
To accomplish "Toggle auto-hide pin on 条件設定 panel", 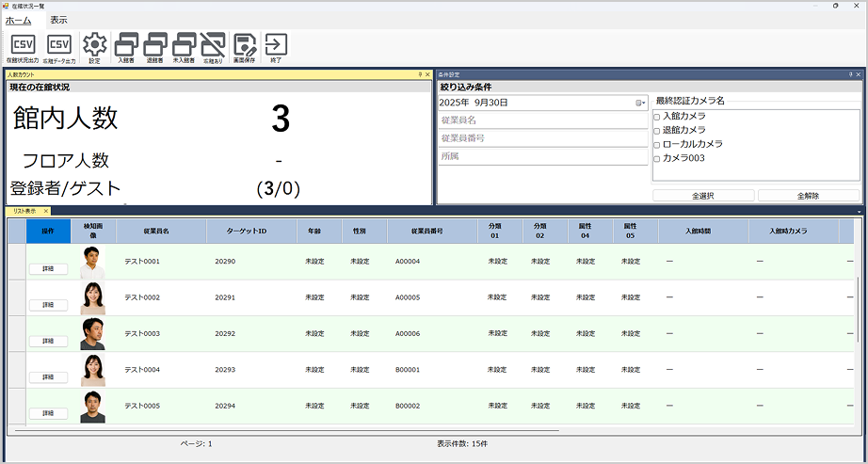I will [850, 73].
